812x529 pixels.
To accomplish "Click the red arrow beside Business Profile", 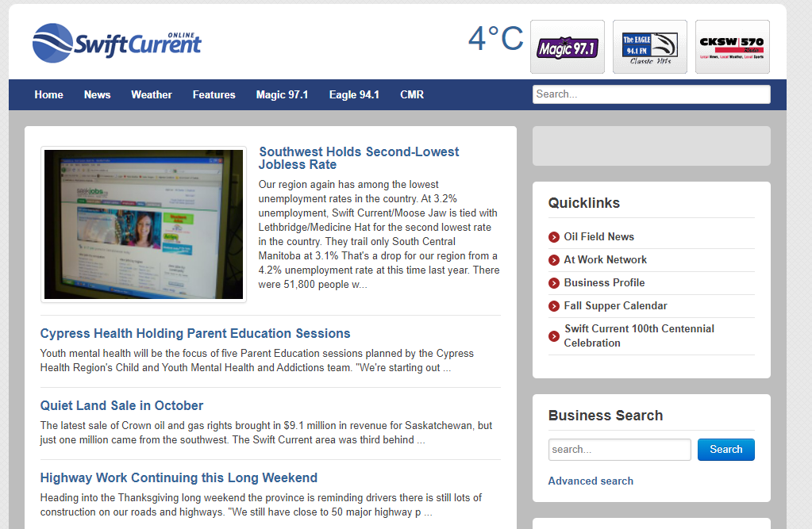I will pos(553,282).
